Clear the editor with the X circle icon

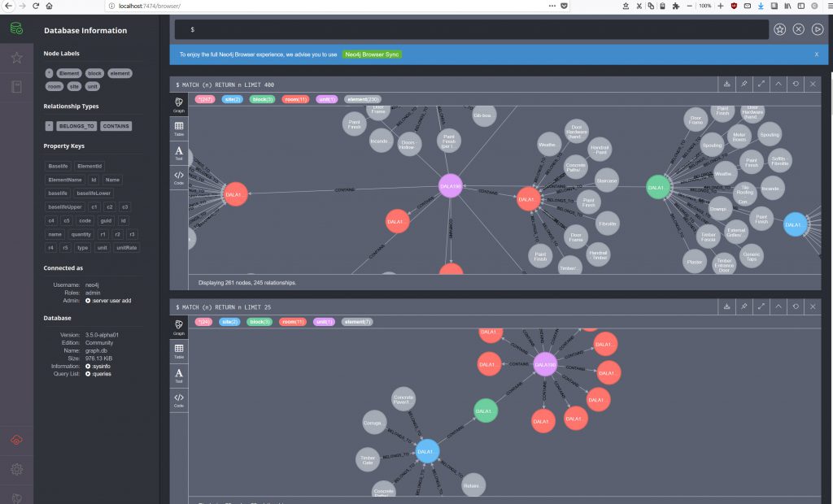pos(799,29)
